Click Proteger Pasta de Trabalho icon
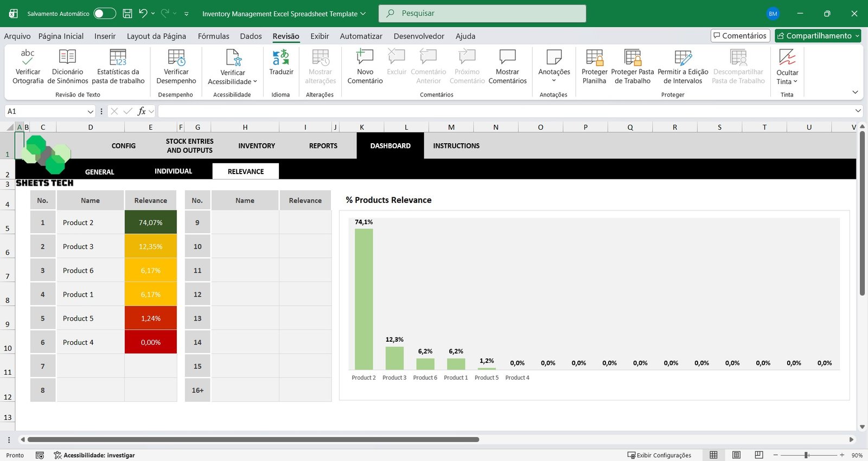Screen dimensions: 868x461 coord(633,57)
